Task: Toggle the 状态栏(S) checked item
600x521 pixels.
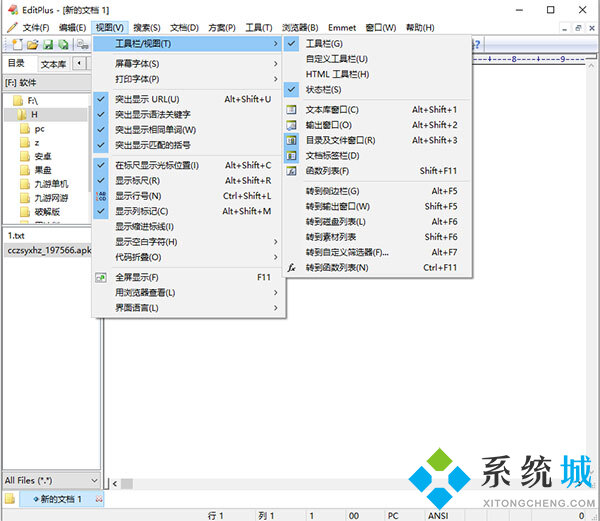Action: 377,90
